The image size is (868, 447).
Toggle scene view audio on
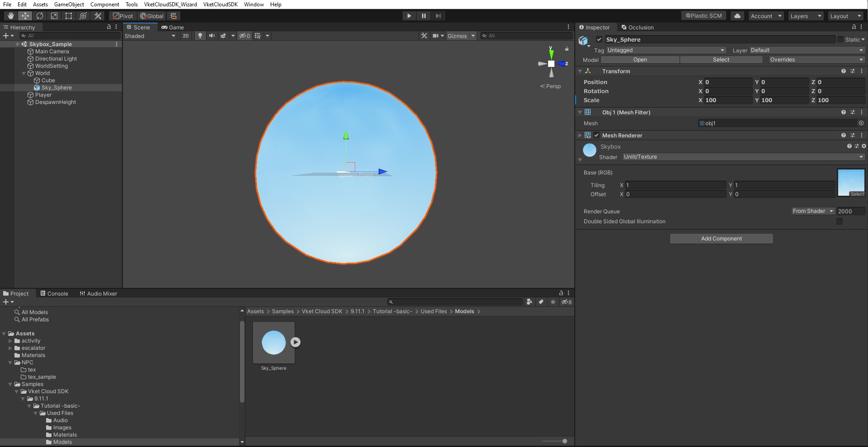(x=212, y=36)
